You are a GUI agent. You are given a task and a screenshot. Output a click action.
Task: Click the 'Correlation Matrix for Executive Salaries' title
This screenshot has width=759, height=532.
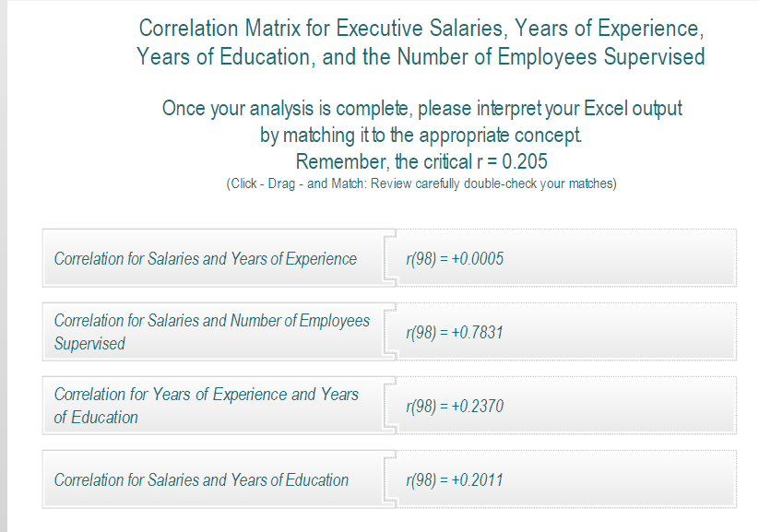pyautogui.click(x=420, y=29)
